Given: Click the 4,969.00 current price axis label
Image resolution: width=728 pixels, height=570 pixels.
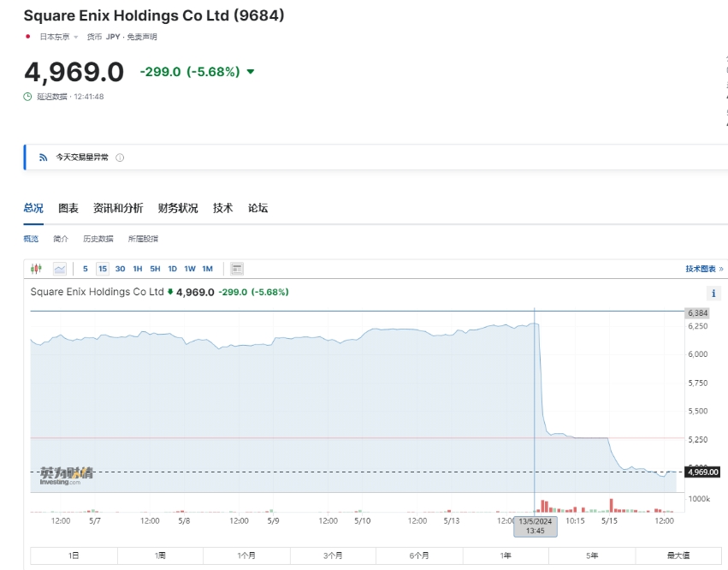Looking at the screenshot, I should pos(703,472).
